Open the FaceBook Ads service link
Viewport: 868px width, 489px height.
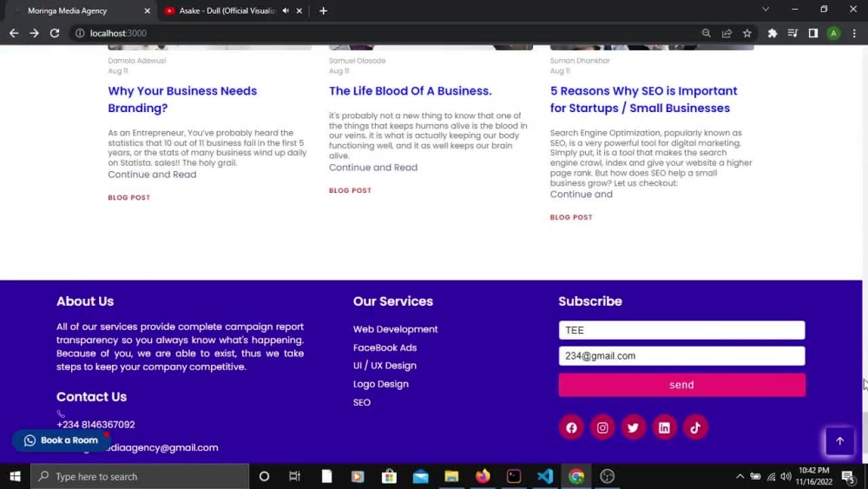click(x=385, y=347)
